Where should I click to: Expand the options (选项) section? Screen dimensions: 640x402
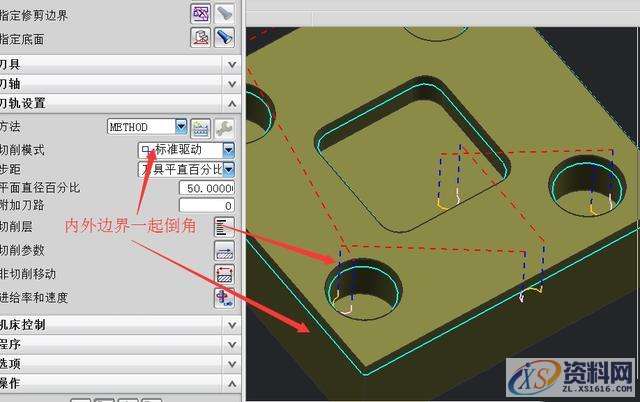118,364
